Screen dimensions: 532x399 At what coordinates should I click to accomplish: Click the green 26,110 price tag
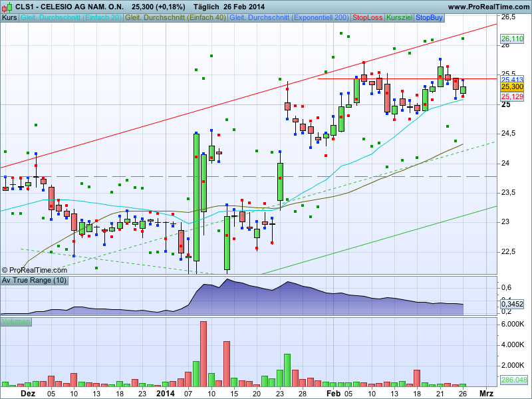(511, 39)
